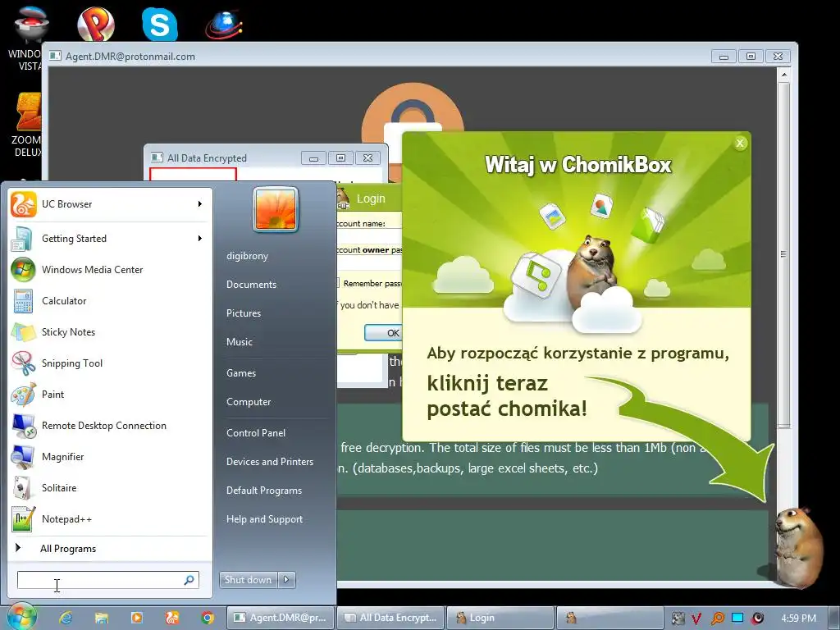Expand Getting Started submenu arrow

(200, 239)
